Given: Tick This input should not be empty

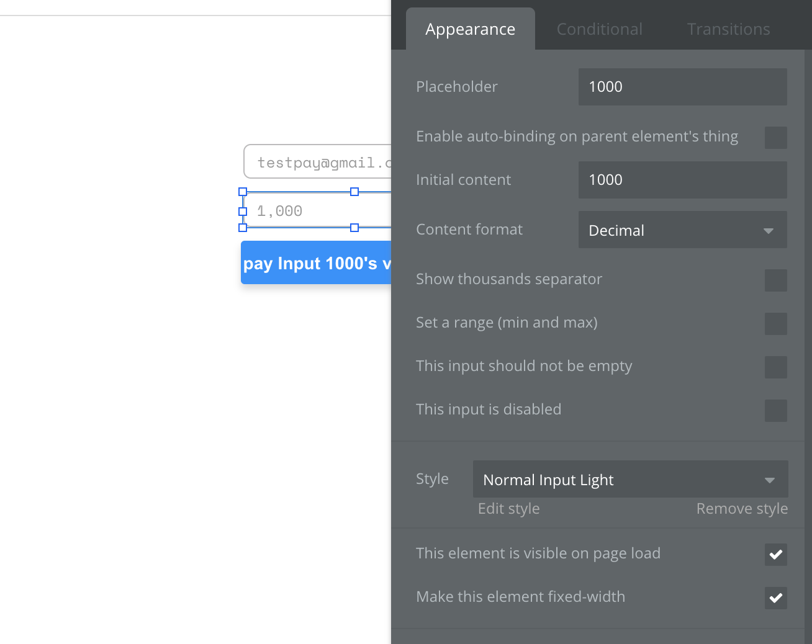Looking at the screenshot, I should coord(775,367).
